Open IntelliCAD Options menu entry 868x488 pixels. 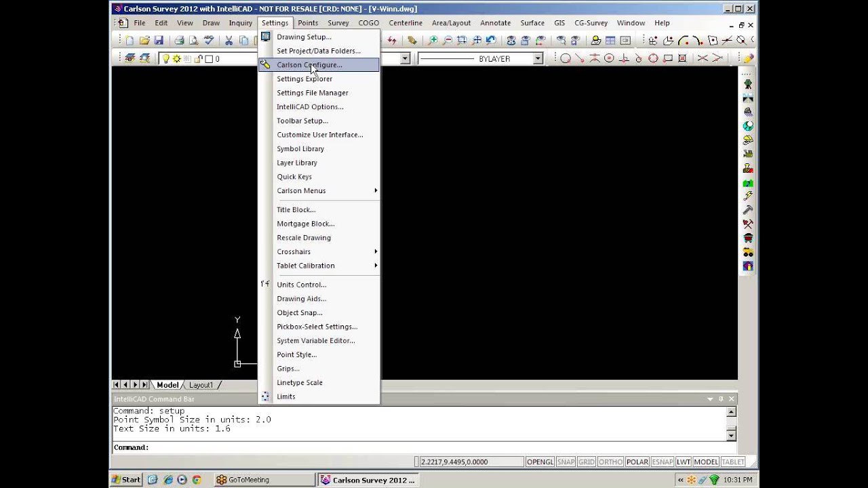(319, 106)
